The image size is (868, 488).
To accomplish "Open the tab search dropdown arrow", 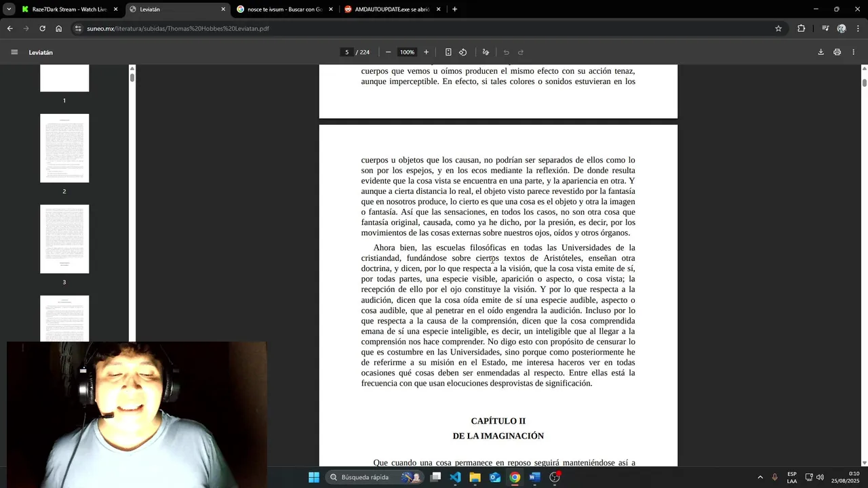I will pos(9,9).
